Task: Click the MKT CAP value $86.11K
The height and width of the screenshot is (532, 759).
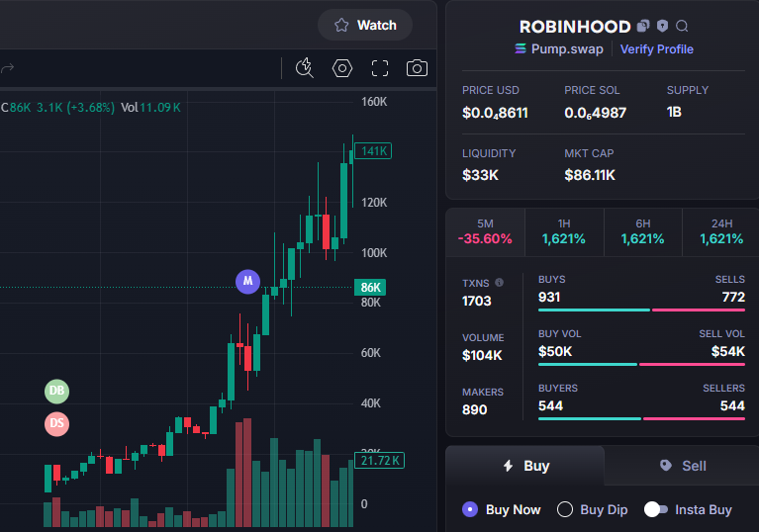Action: 590,175
